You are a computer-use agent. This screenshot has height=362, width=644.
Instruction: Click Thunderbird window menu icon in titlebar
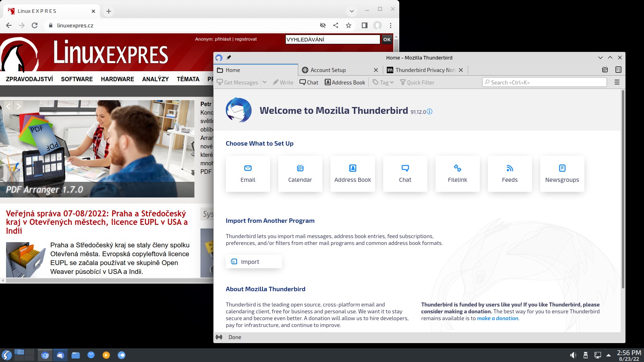pos(219,58)
